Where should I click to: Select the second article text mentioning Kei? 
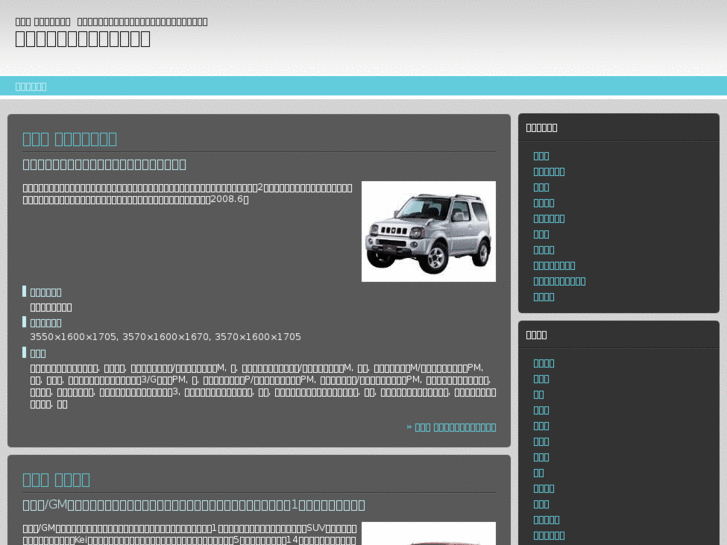pos(190,534)
